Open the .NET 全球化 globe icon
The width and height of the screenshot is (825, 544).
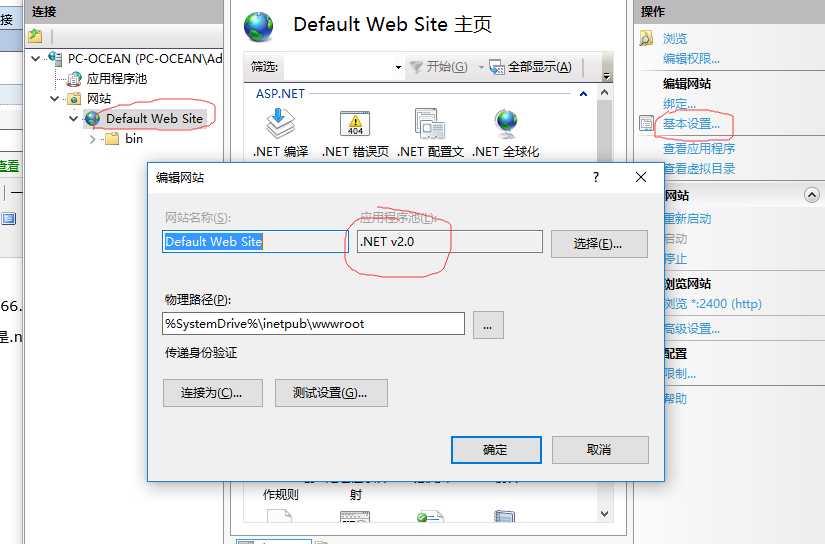pos(506,122)
